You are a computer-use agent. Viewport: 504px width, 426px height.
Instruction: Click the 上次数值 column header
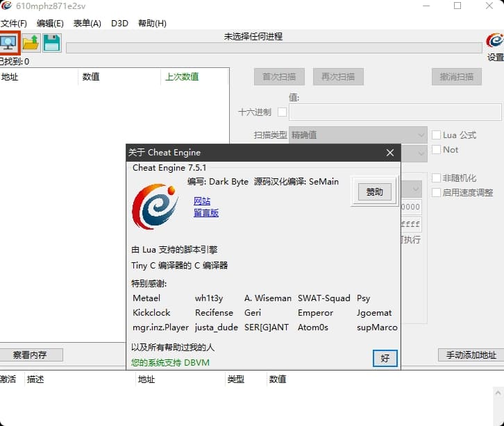182,77
